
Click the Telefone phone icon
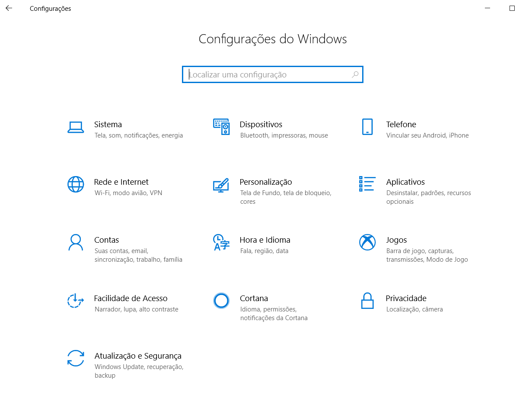click(367, 127)
